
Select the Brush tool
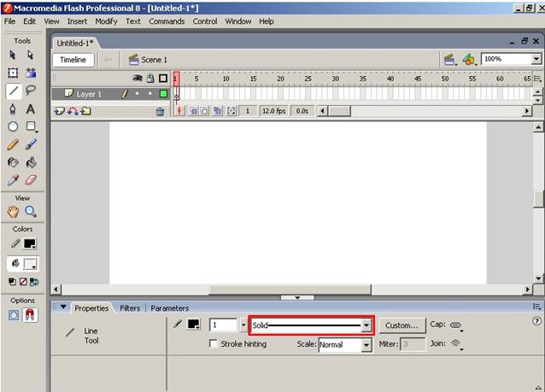(31, 144)
